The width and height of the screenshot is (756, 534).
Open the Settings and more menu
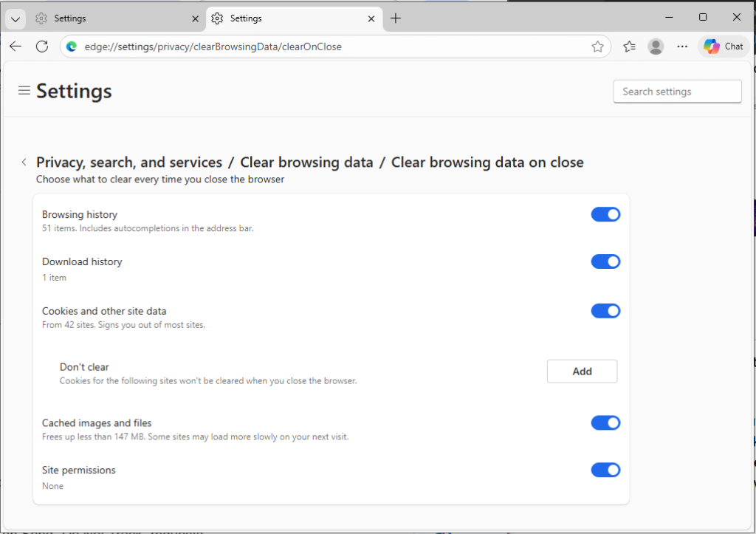pyautogui.click(x=681, y=46)
